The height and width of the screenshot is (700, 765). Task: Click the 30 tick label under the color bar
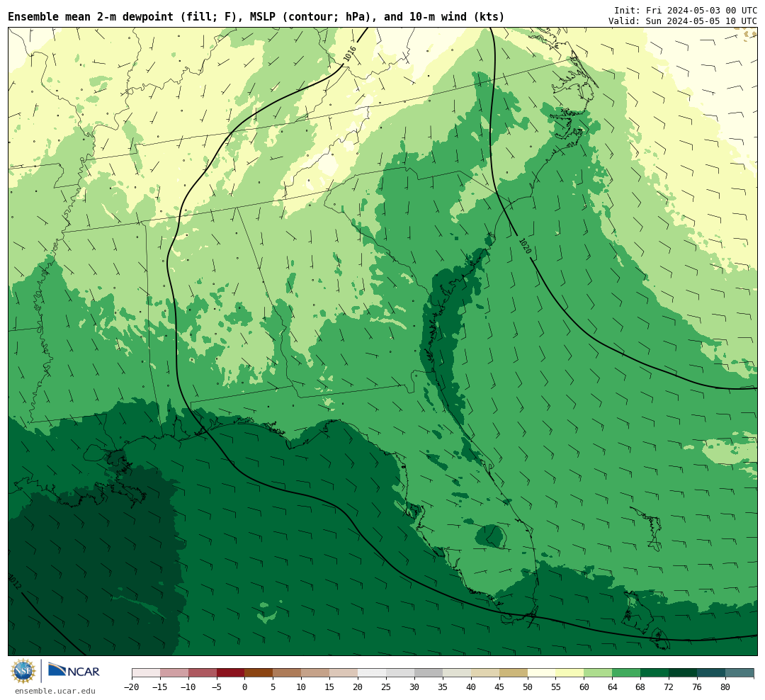pos(414,687)
